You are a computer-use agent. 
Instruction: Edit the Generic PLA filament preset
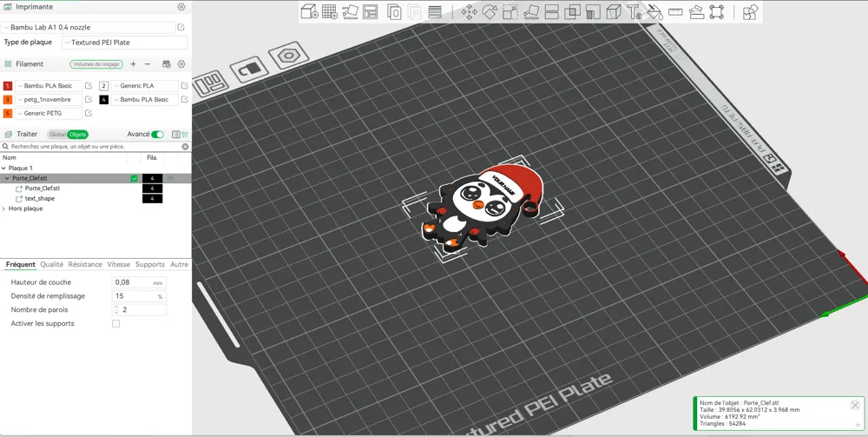[x=184, y=86]
